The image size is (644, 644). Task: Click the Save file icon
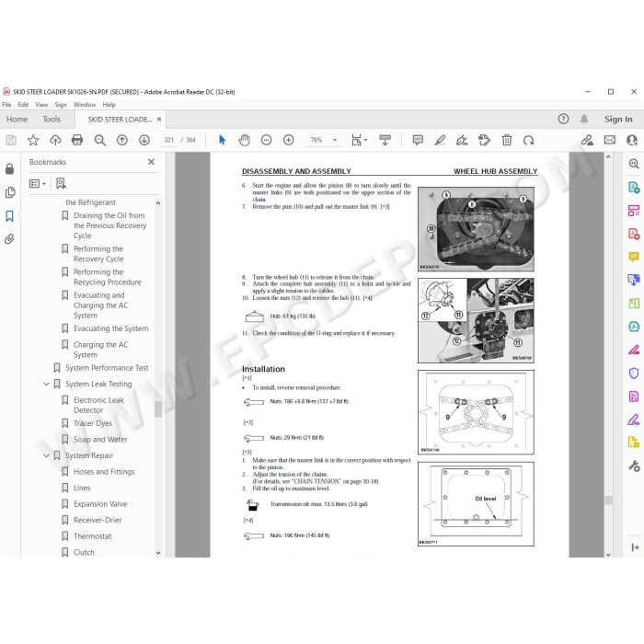click(x=11, y=141)
